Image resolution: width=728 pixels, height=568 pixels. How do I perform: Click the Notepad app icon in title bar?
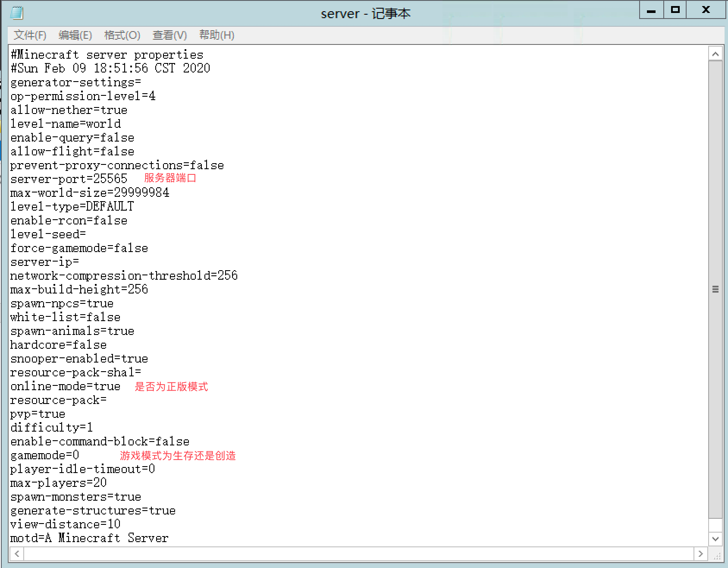click(16, 13)
